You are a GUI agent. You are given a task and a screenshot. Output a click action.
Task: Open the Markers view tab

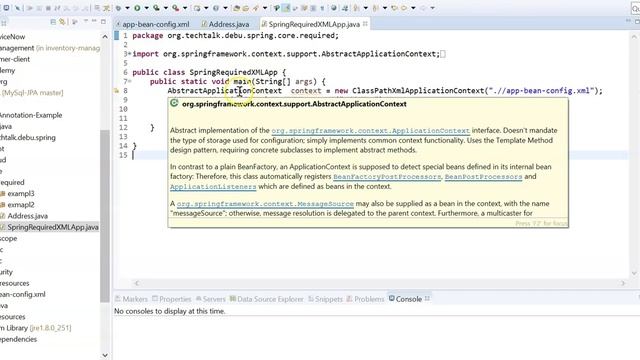click(131, 299)
